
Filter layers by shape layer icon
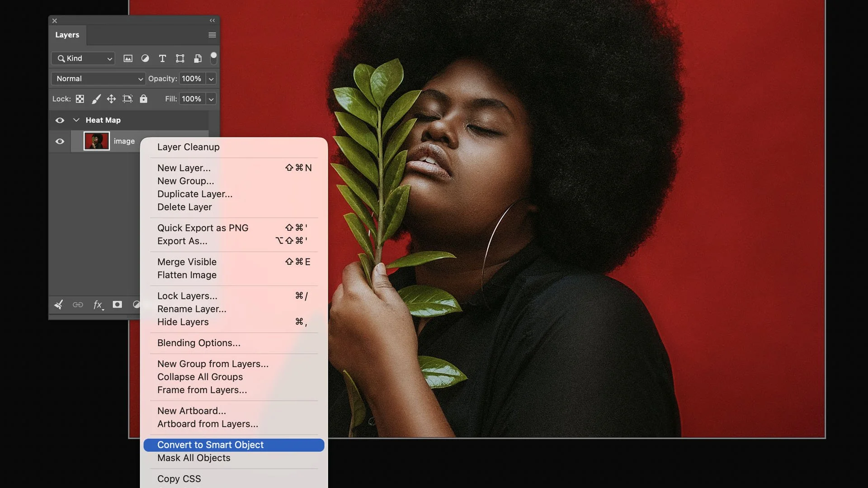coord(180,58)
